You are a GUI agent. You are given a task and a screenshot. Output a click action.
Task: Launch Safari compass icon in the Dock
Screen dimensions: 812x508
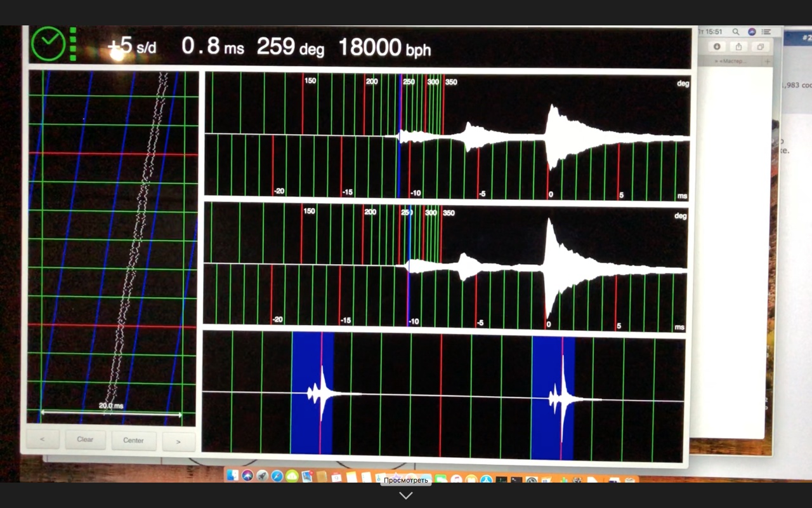(277, 476)
